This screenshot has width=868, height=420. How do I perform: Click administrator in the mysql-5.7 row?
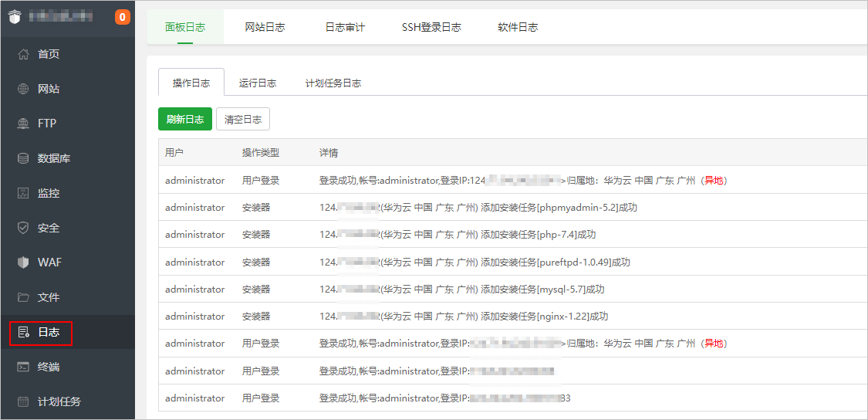pos(195,290)
